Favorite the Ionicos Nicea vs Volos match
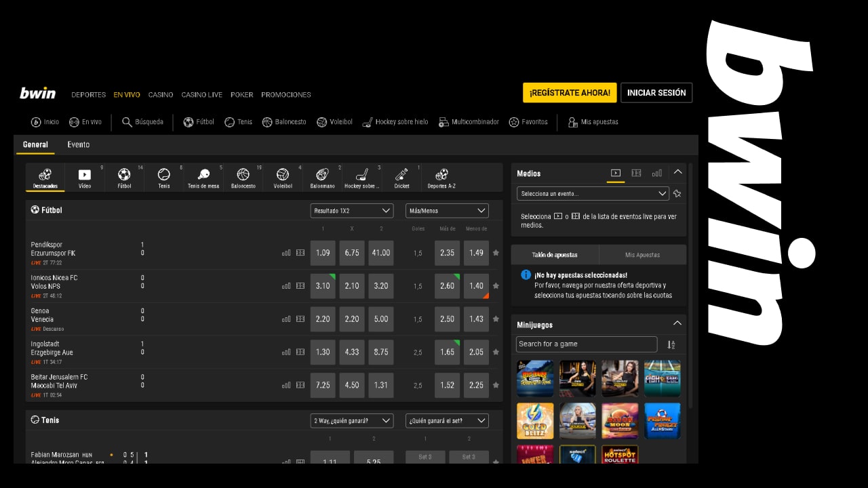868x488 pixels. point(496,286)
